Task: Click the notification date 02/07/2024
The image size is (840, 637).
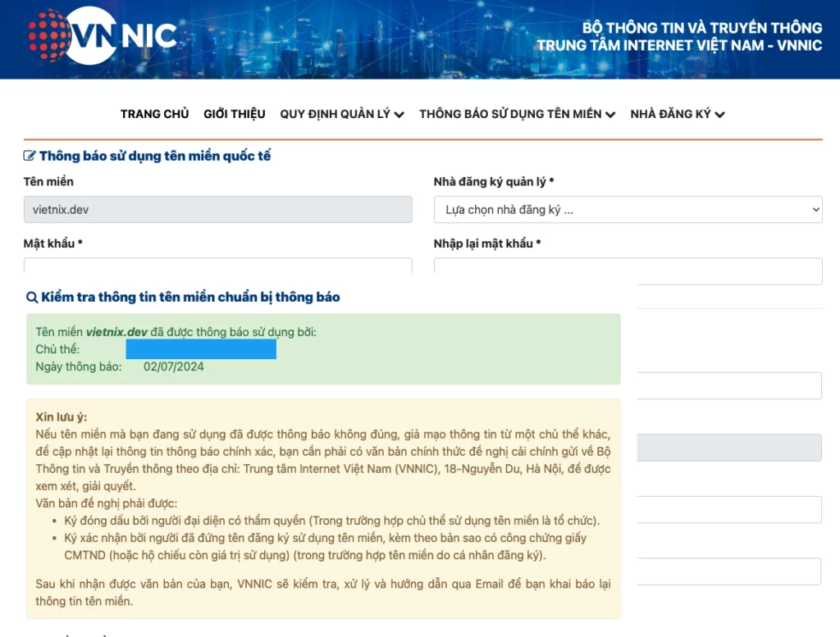Action: click(x=173, y=366)
